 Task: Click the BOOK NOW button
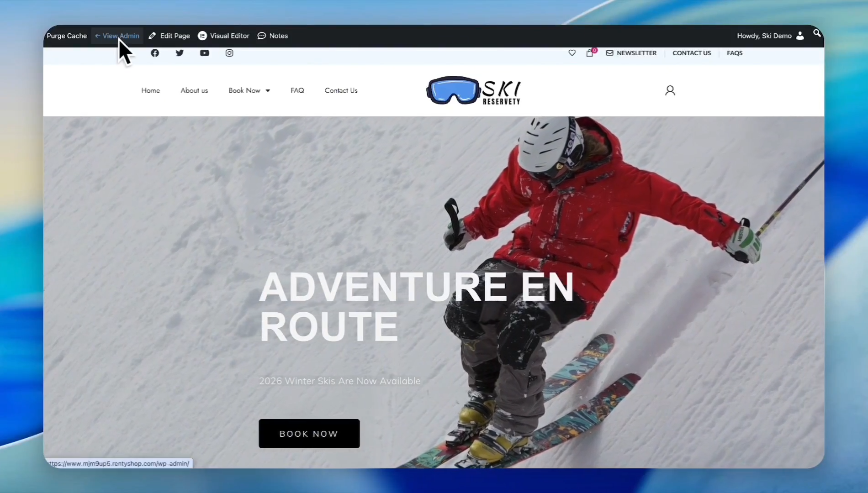[309, 434]
